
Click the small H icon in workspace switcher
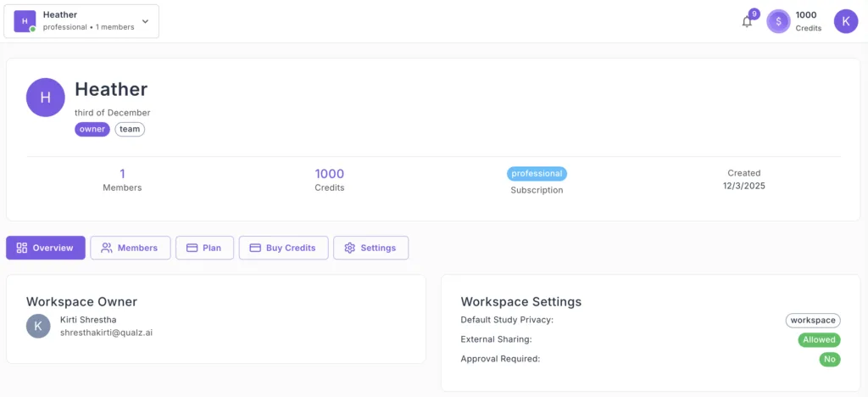[25, 21]
